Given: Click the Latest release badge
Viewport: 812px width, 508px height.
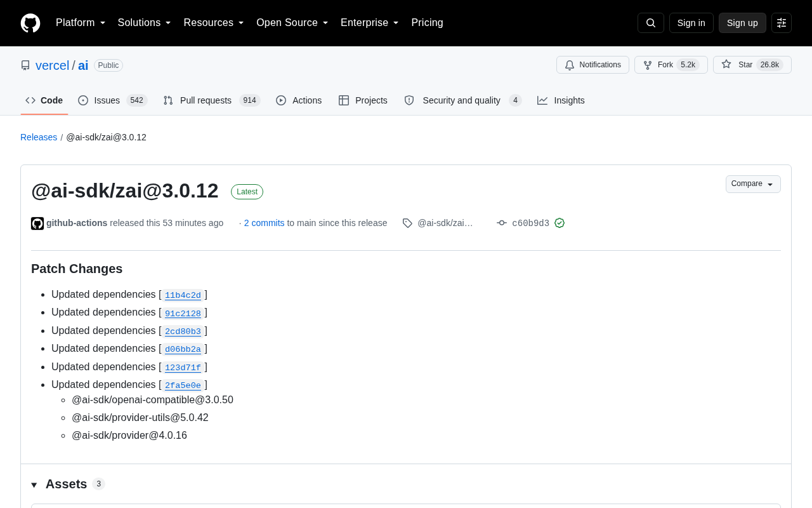Looking at the screenshot, I should (247, 192).
